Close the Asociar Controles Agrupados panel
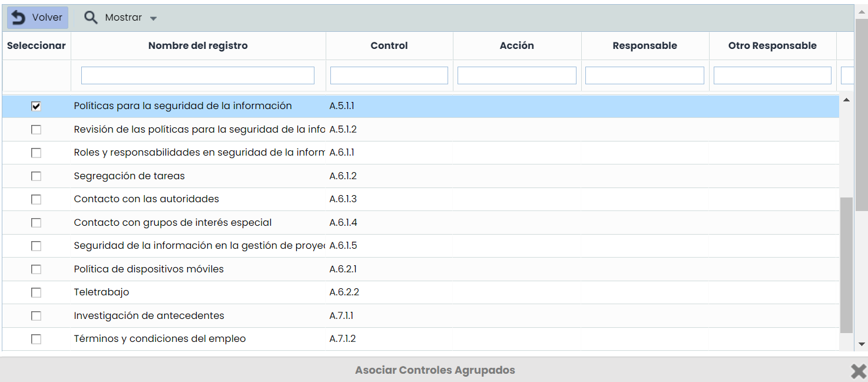This screenshot has width=868, height=382. point(858,370)
